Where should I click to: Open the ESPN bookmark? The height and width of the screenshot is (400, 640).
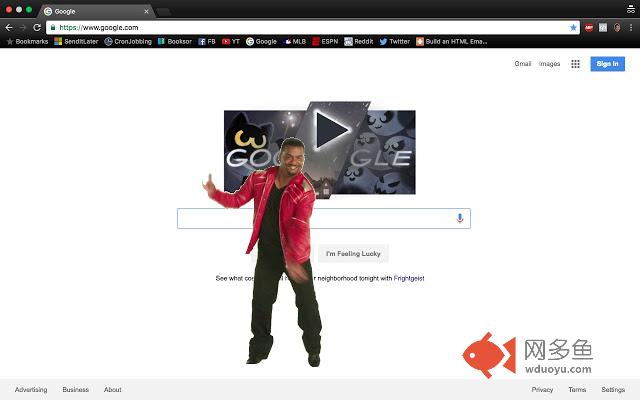click(325, 42)
